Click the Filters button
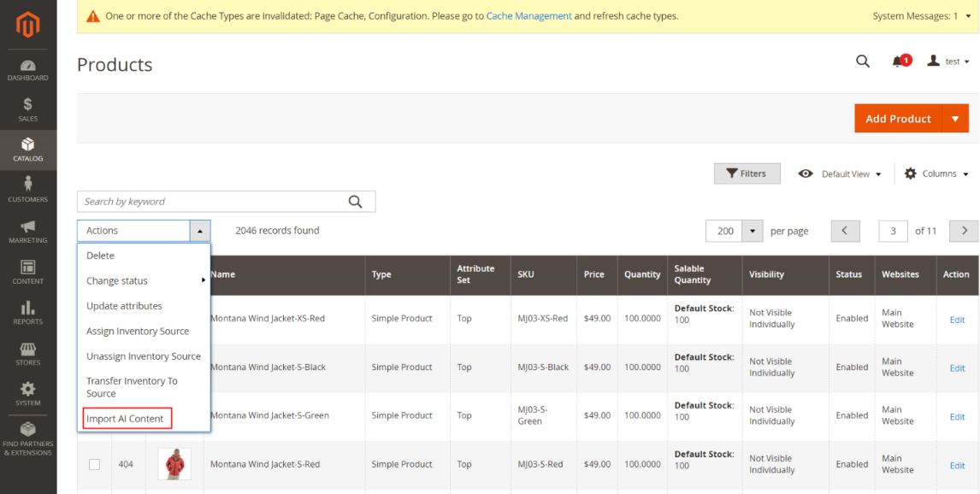The image size is (980, 494). pyautogui.click(x=747, y=173)
